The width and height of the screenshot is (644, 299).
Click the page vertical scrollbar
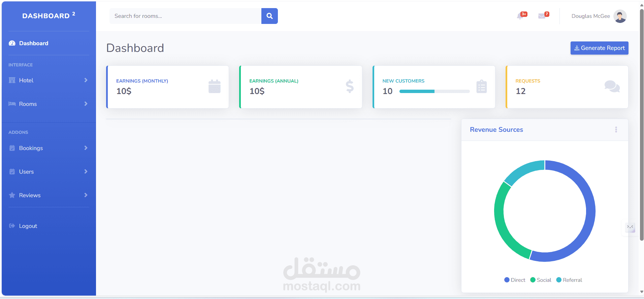coord(642,125)
